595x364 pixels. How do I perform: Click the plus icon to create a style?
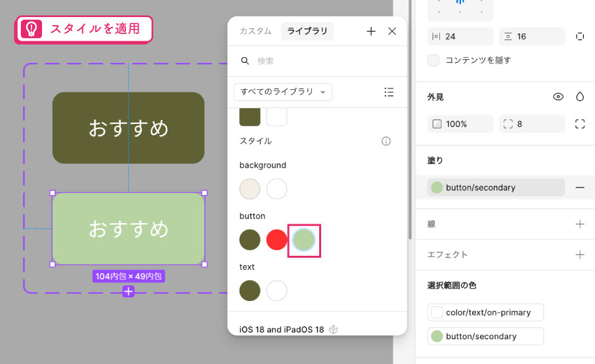click(371, 31)
